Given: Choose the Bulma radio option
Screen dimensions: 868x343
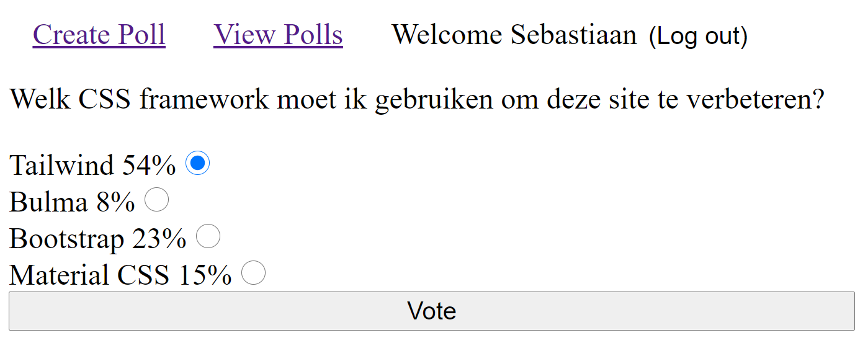Looking at the screenshot, I should coord(156,200).
